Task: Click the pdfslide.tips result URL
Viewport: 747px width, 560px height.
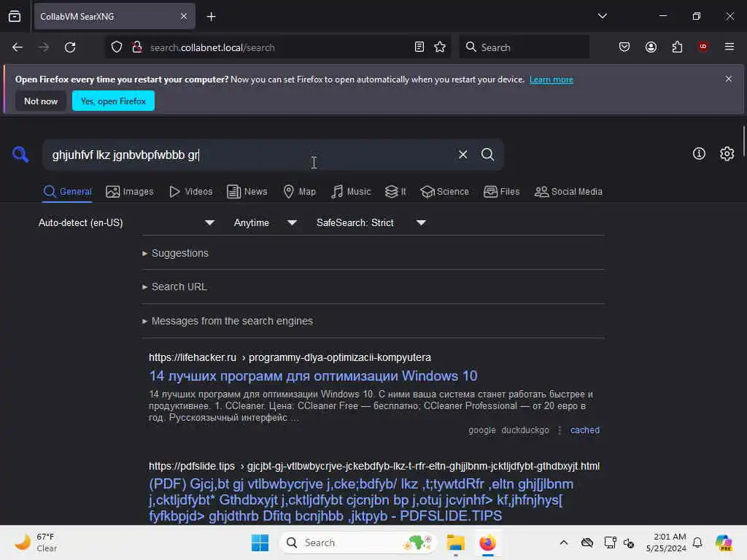Action: 374,466
